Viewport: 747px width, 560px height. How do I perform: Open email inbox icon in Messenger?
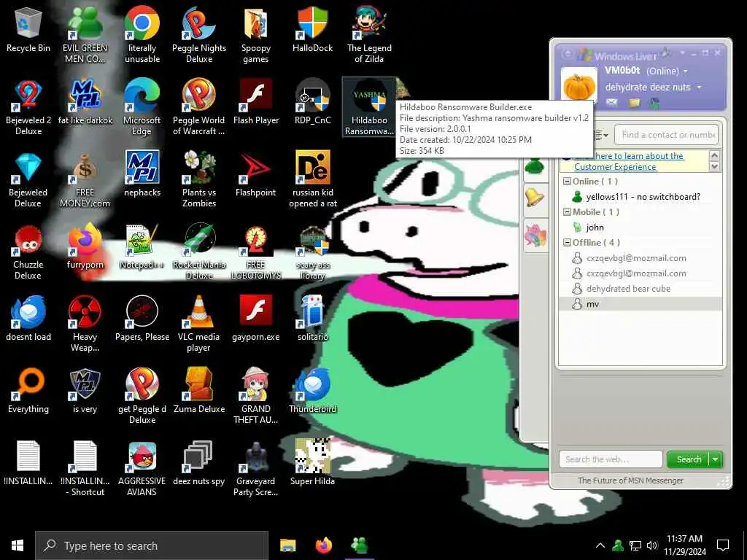point(612,102)
